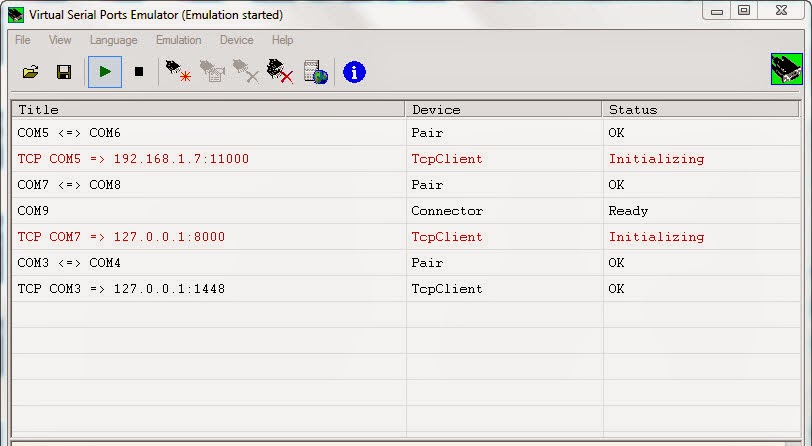Image resolution: width=812 pixels, height=446 pixels.
Task: Close the Virtual Serial Ports Emulator window
Action: [781, 11]
